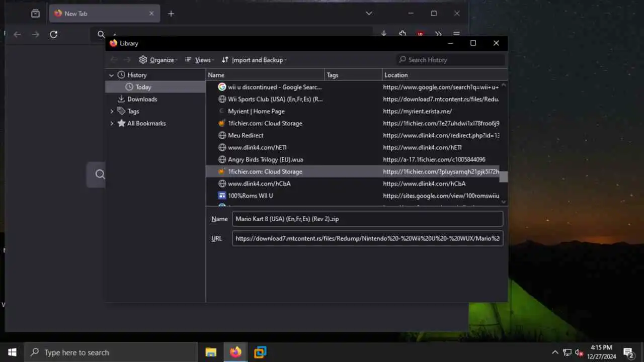Click the URL field in Library details
This screenshot has width=644, height=362.
click(368, 238)
